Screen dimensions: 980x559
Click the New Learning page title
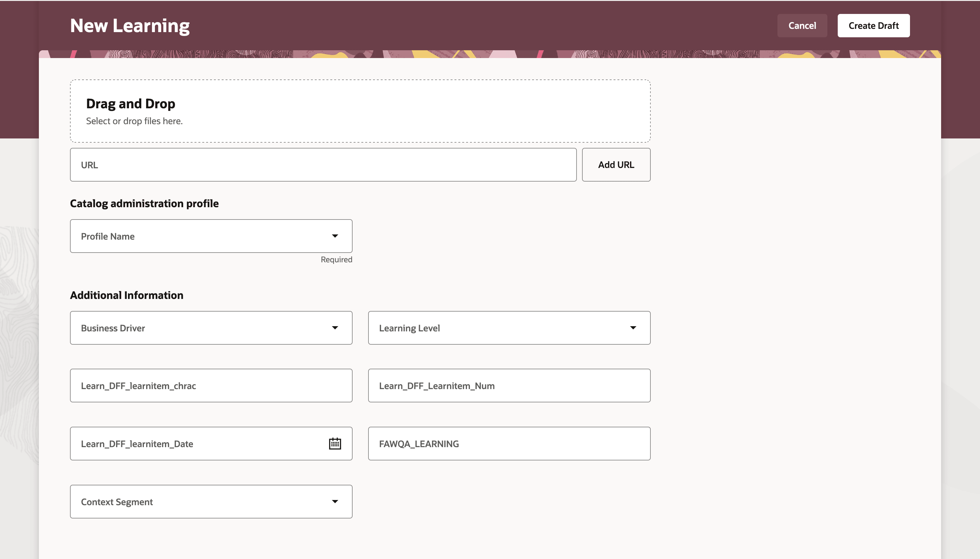tap(130, 26)
